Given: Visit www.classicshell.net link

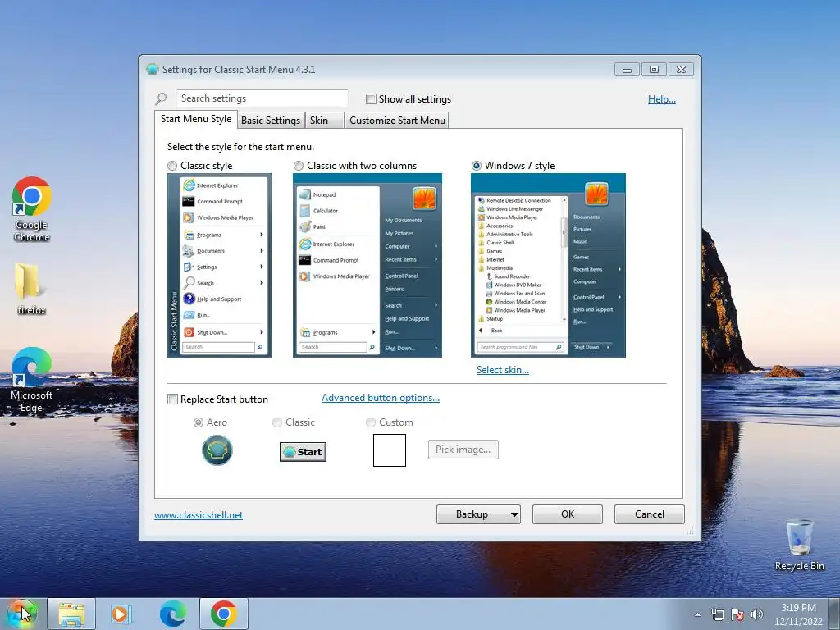Looking at the screenshot, I should click(199, 515).
